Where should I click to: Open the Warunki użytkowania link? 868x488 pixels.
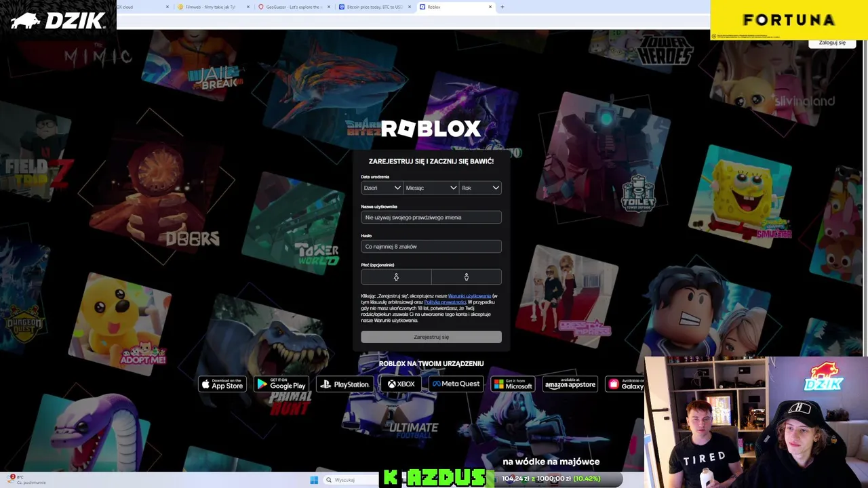pyautogui.click(x=469, y=296)
